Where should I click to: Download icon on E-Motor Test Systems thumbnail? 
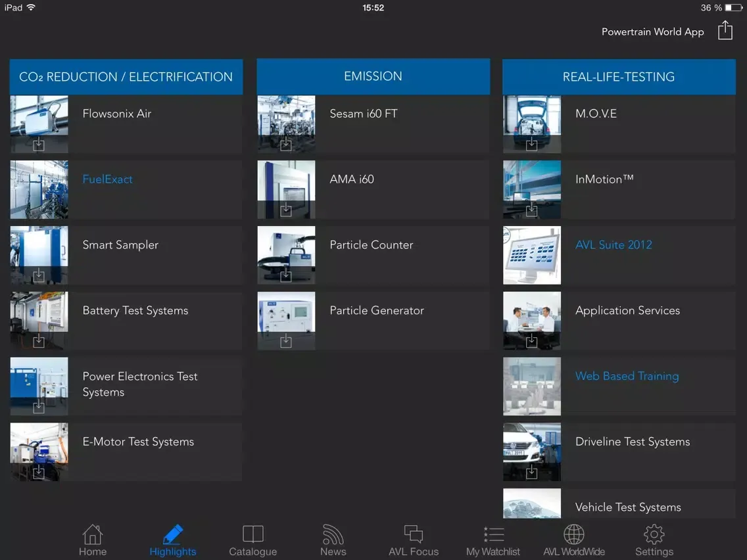pos(39,472)
